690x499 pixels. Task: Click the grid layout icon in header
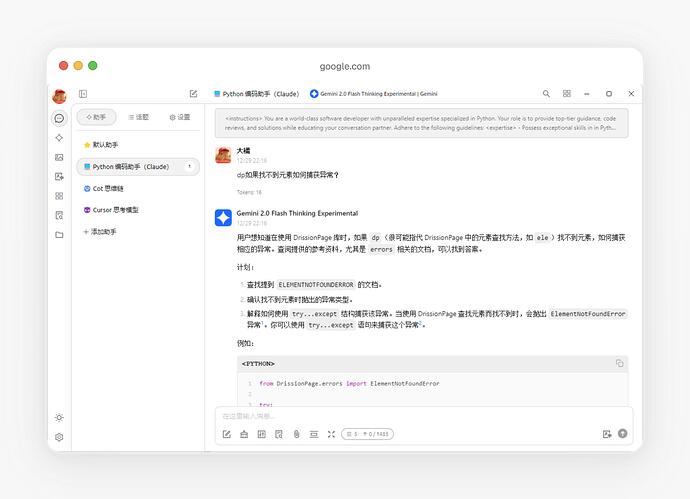pos(567,94)
